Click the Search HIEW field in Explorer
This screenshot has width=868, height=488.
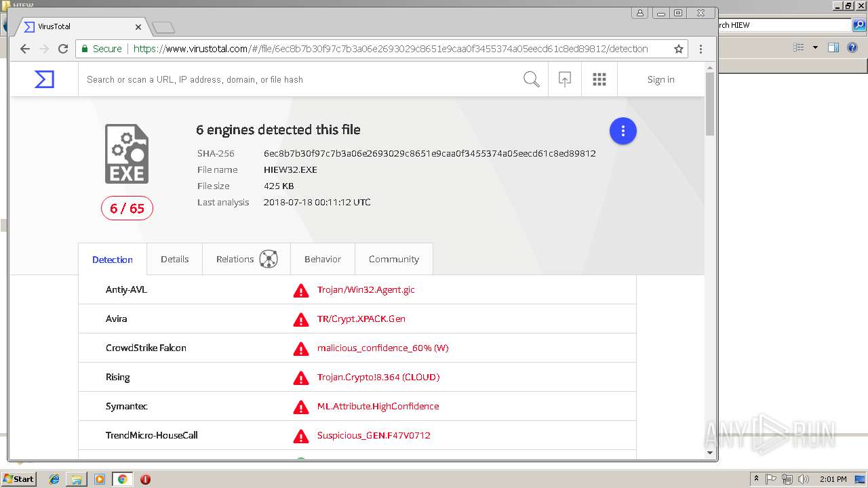[783, 25]
